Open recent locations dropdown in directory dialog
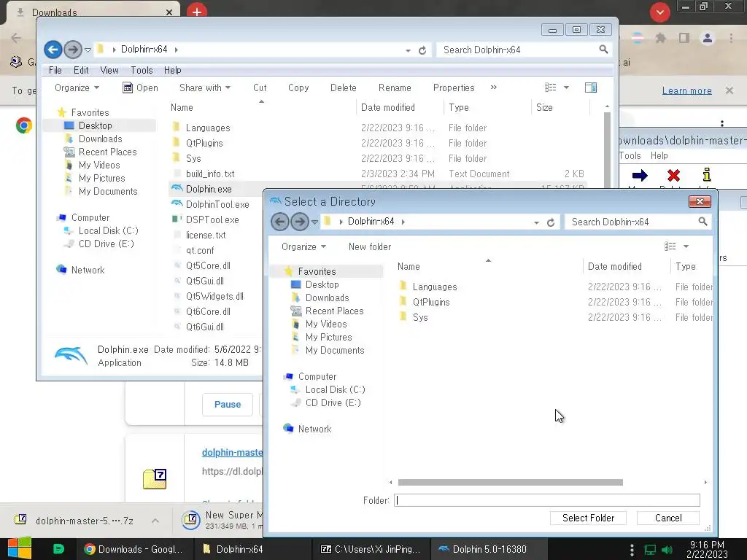This screenshot has height=560, width=747. [314, 222]
